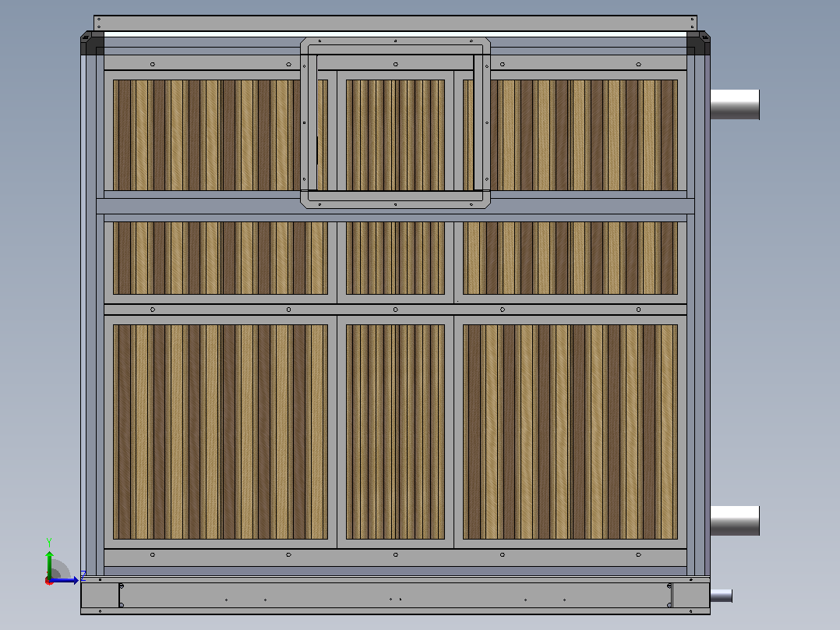This screenshot has width=840, height=630.
Task: Select the middle-row left slatted panel
Action: tap(221, 258)
